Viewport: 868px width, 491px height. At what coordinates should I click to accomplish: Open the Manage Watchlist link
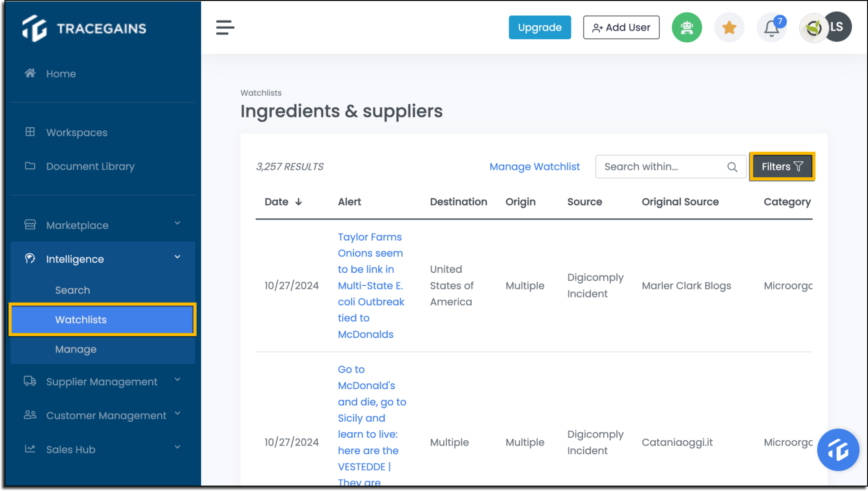pos(535,167)
